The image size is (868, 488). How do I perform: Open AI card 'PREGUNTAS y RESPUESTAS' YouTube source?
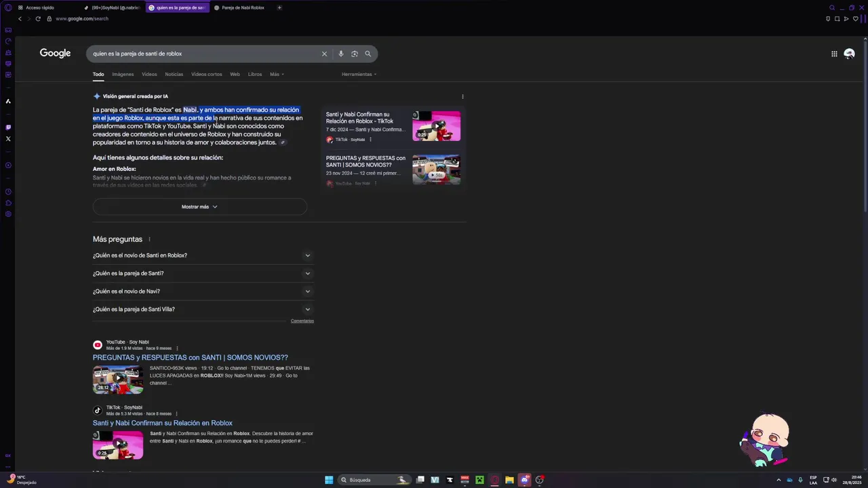(366, 161)
